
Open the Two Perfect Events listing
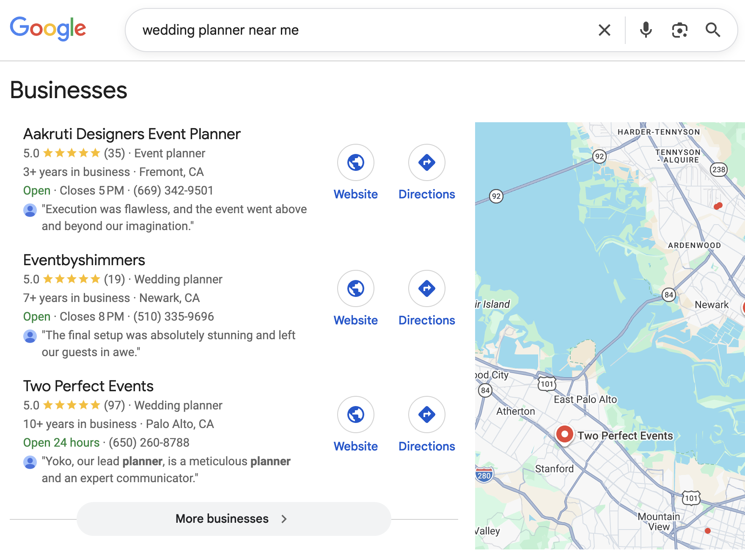coord(88,386)
